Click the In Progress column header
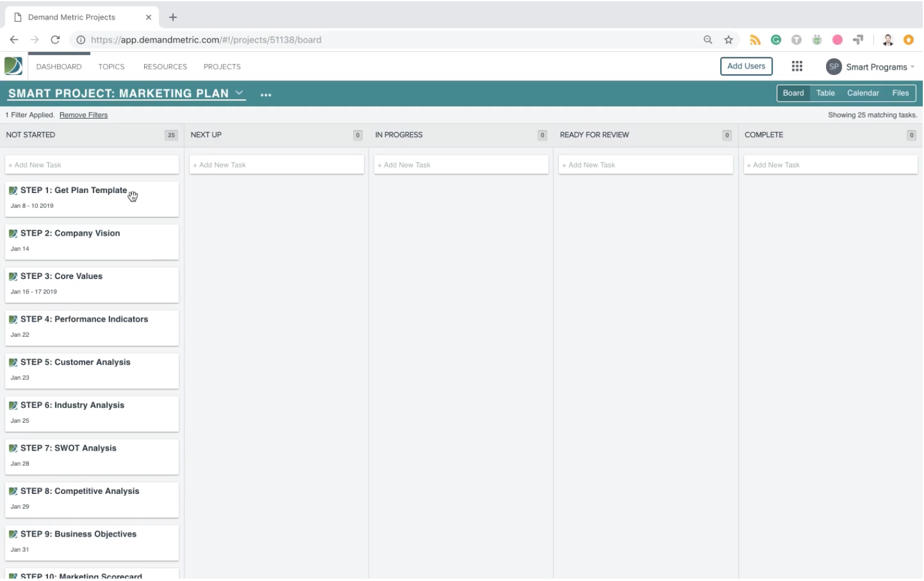This screenshot has width=924, height=581. [399, 135]
